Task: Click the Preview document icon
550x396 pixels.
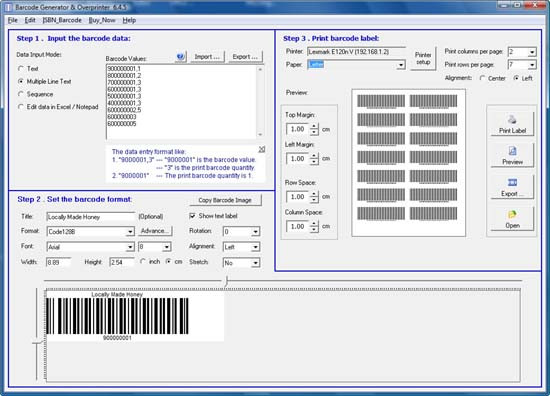Action: (x=512, y=151)
